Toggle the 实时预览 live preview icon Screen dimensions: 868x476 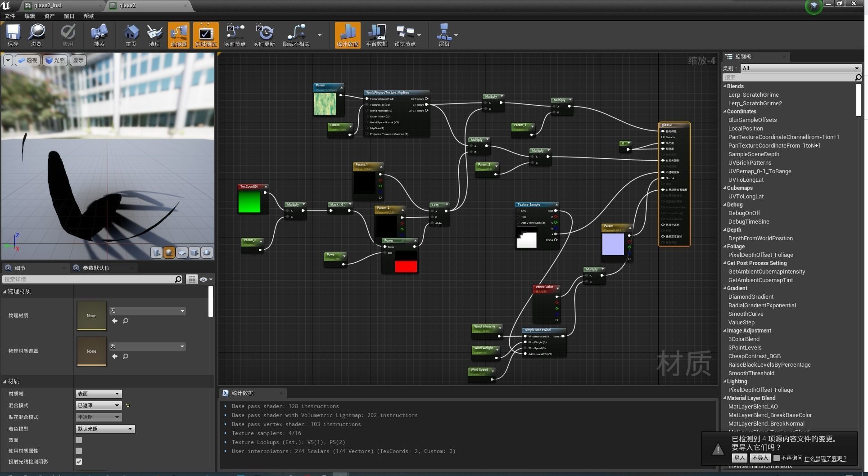(x=206, y=35)
